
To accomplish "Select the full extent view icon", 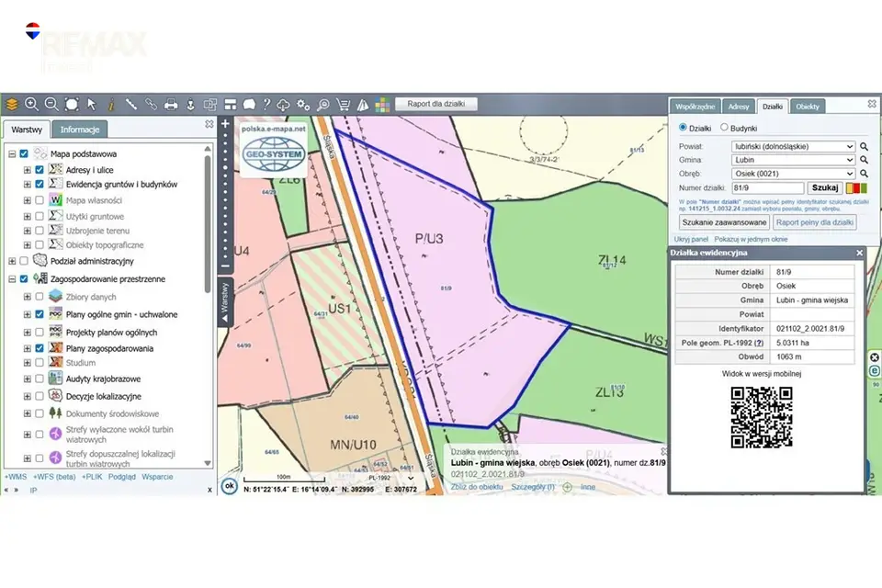I will click(72, 104).
